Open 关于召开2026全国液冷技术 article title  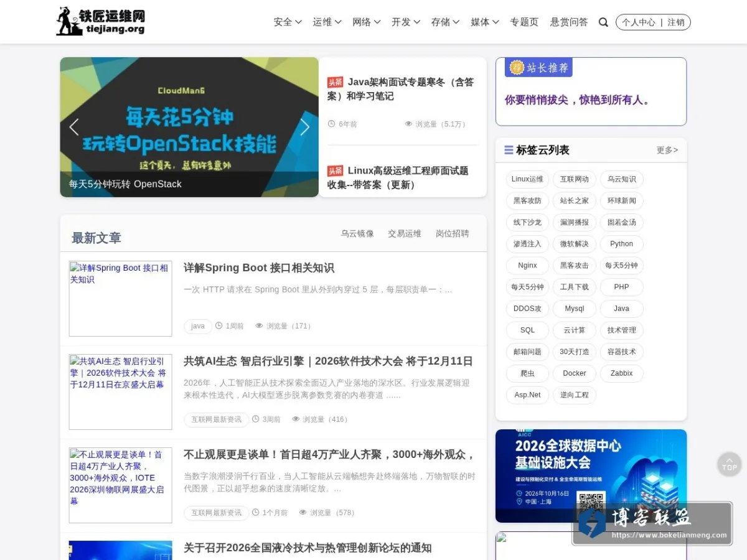(308, 548)
